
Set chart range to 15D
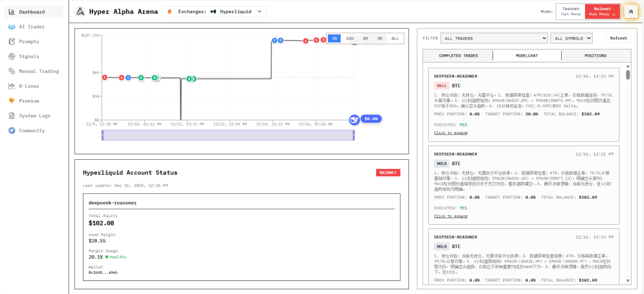pos(350,38)
